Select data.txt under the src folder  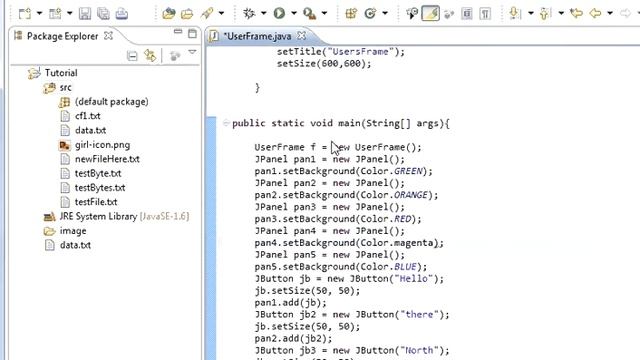(x=91, y=130)
